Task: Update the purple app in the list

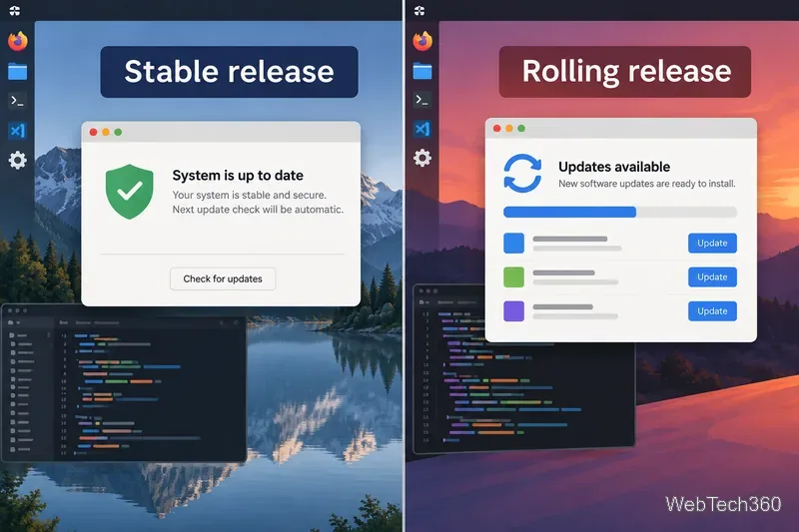Action: click(x=712, y=311)
